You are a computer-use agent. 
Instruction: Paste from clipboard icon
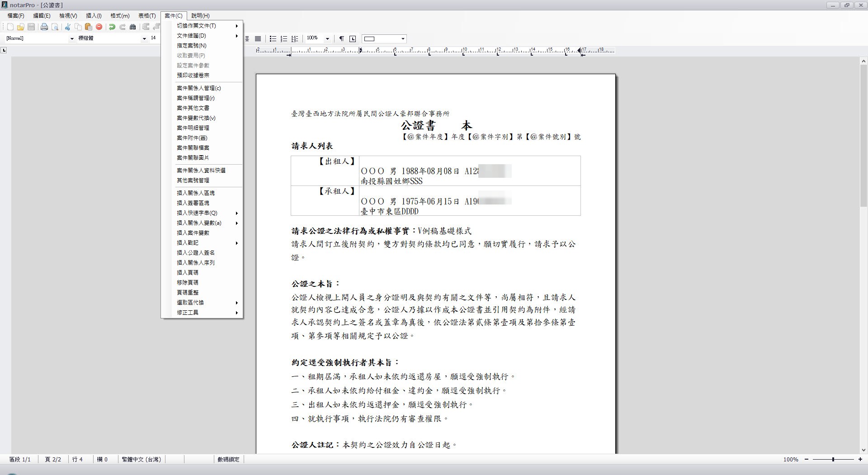click(x=89, y=27)
